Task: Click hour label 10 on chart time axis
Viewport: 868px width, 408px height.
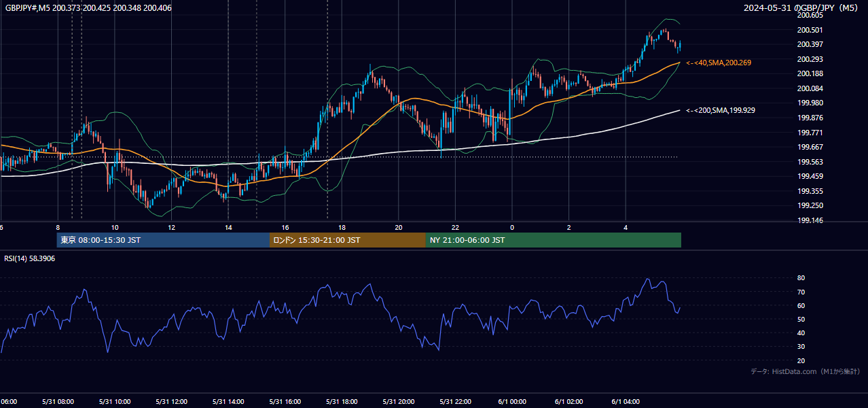Action: (x=115, y=227)
